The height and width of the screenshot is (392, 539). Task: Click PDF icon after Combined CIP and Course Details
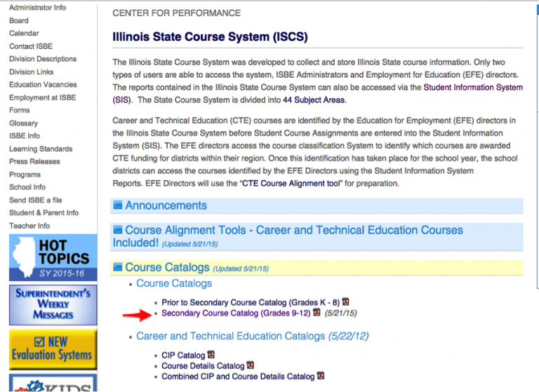click(321, 377)
